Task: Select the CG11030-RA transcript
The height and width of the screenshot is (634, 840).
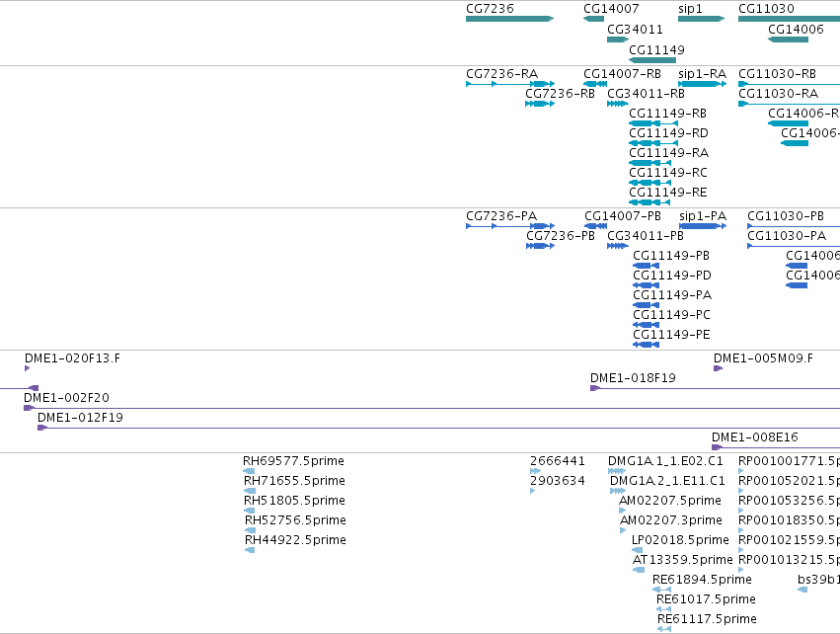Action: 789,104
